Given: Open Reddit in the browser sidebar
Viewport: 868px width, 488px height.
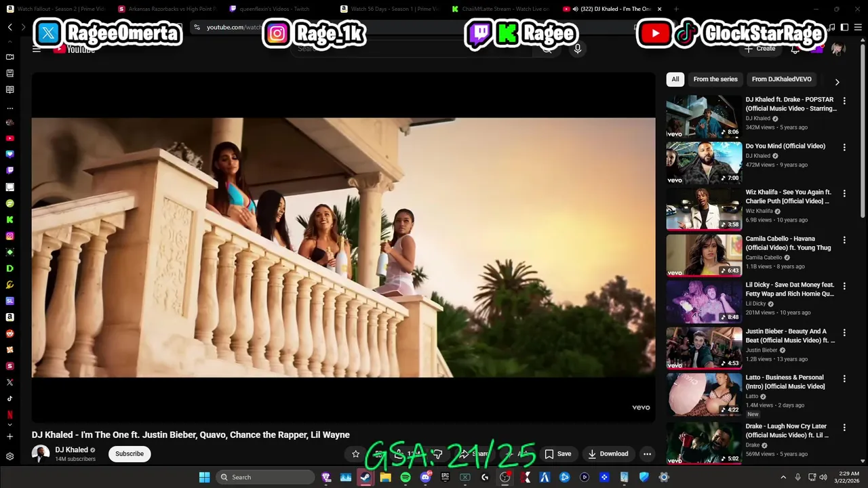Looking at the screenshot, I should [x=9, y=333].
